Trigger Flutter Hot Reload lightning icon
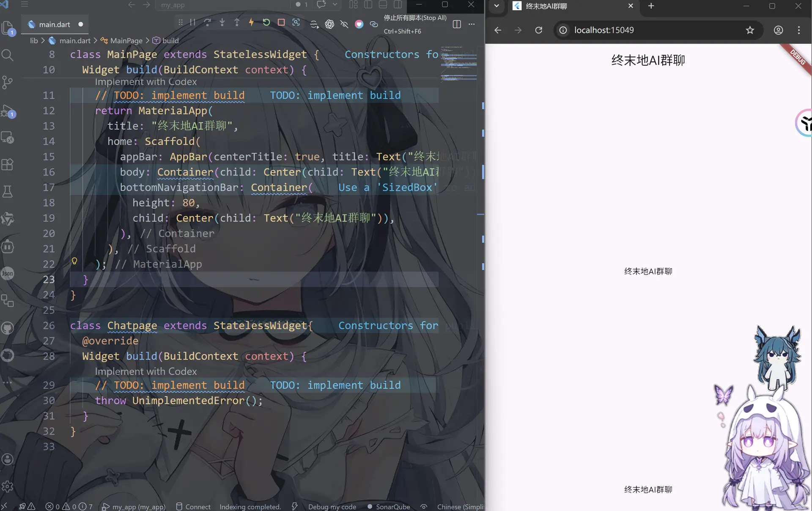Image resolution: width=812 pixels, height=511 pixels. (251, 22)
